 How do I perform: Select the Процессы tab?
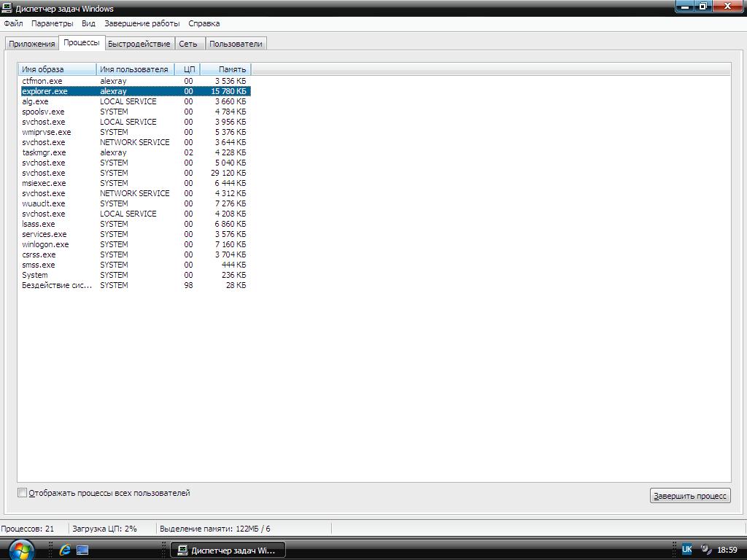click(82, 42)
